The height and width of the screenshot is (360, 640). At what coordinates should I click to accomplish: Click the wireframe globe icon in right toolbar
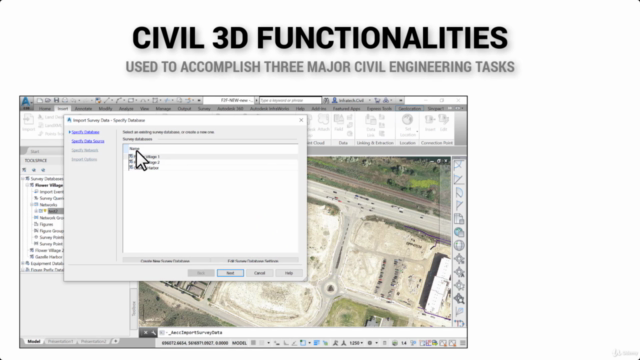click(459, 245)
